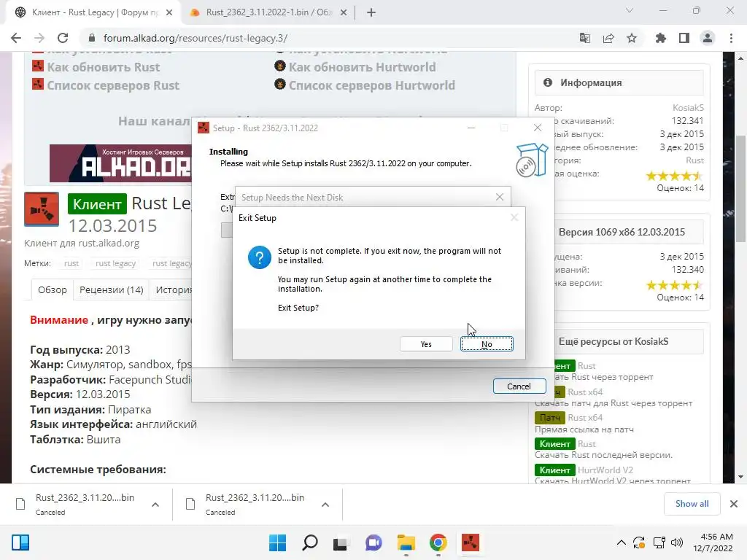The image size is (747, 560).
Task: Open the Список серверов Hurtworld link
Action: pyautogui.click(x=371, y=85)
